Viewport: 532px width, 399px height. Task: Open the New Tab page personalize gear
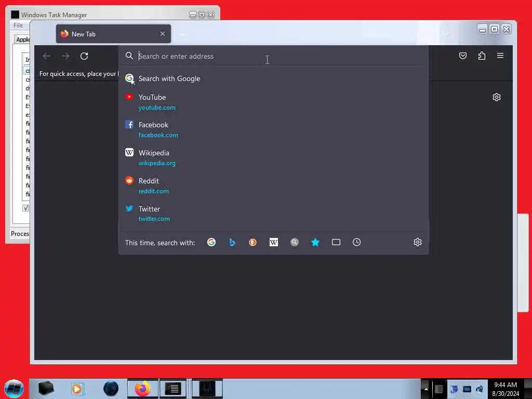496,97
